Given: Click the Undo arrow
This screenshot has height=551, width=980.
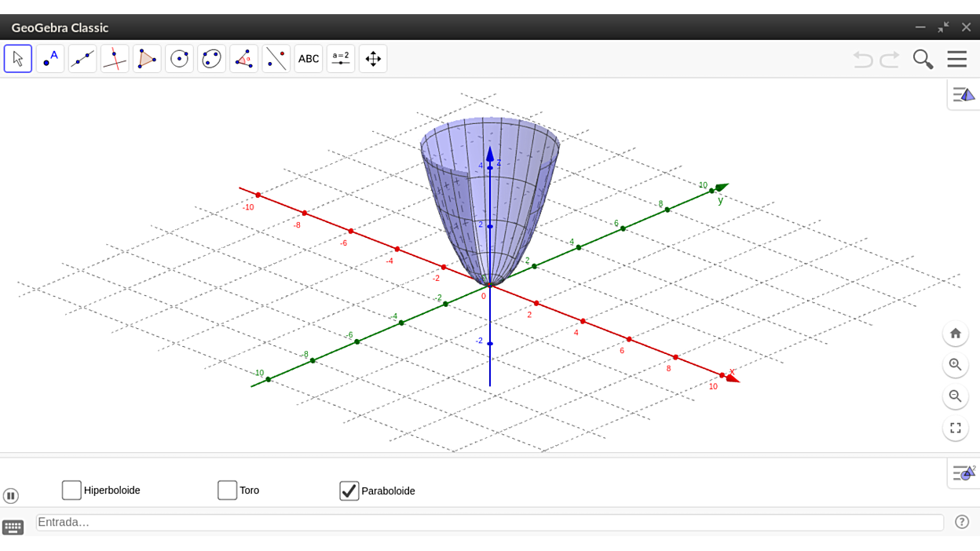Looking at the screenshot, I should tap(863, 58).
